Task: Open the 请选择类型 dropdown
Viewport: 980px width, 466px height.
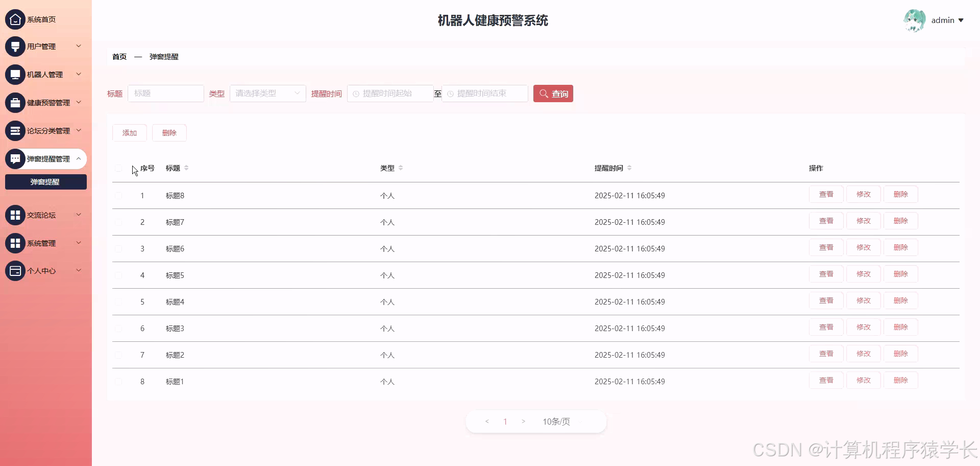Action: tap(267, 94)
